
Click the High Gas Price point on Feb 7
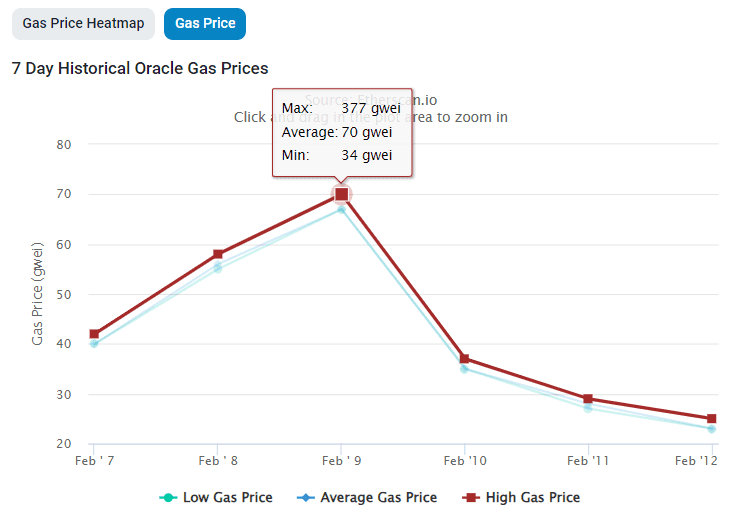[x=94, y=334]
